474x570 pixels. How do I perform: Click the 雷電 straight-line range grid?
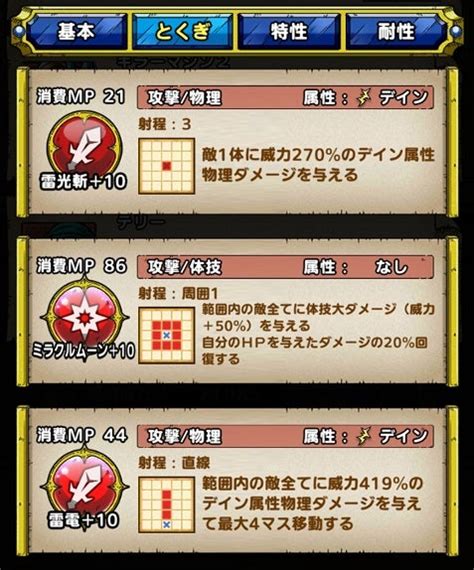166,505
